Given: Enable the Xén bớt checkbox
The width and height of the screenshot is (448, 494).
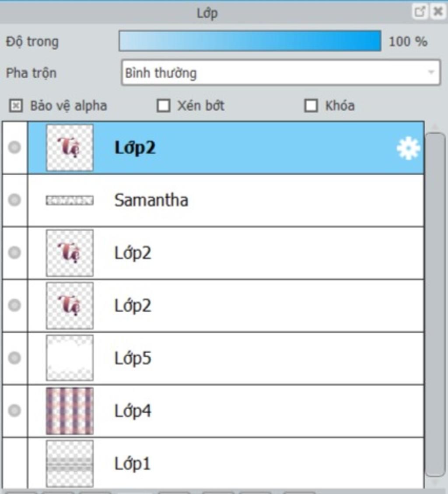Looking at the screenshot, I should (x=163, y=105).
